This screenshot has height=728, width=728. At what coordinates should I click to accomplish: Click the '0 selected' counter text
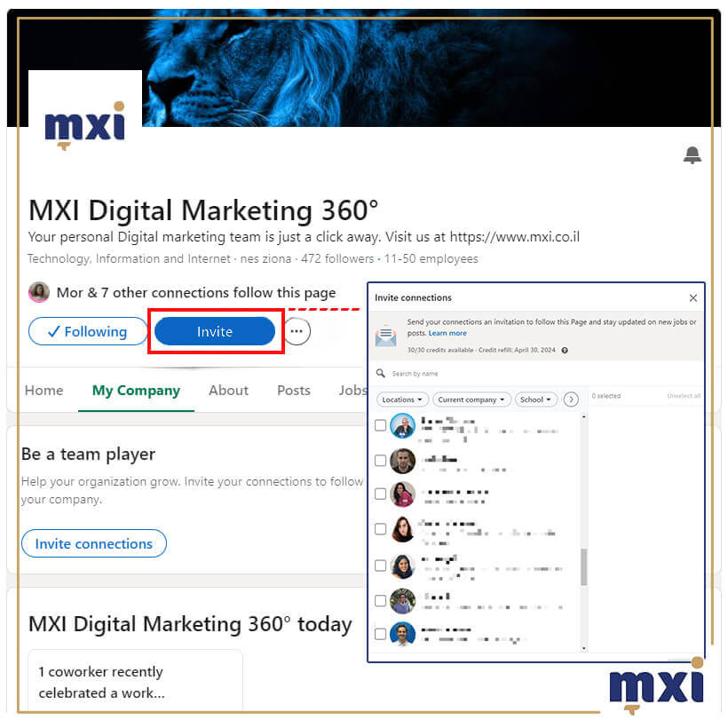point(606,396)
